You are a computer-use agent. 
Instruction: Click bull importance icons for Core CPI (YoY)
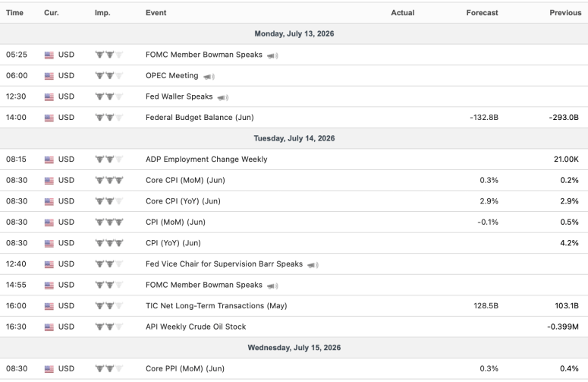tap(109, 201)
